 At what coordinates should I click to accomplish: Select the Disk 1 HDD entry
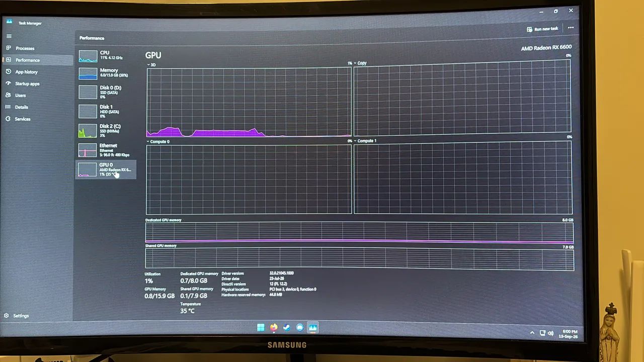click(105, 111)
